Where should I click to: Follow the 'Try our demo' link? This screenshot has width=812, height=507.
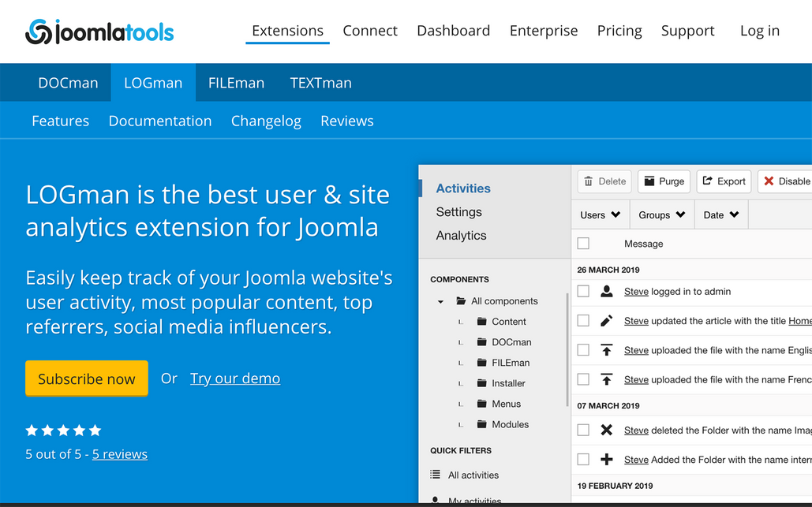(235, 378)
